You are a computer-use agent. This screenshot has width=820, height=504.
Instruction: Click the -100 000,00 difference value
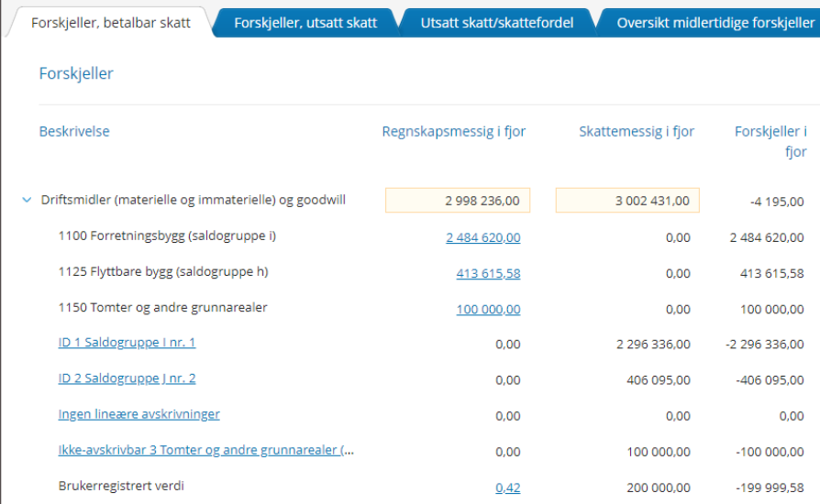coord(770,452)
